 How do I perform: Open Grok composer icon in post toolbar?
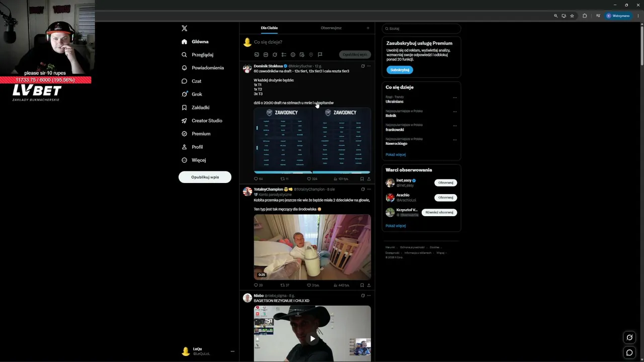click(x=275, y=55)
